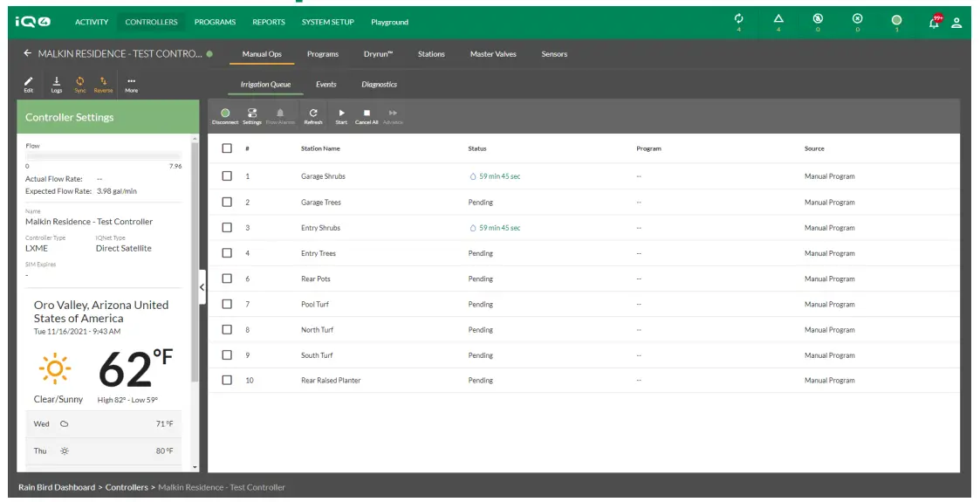Image resolution: width=980 pixels, height=502 pixels.
Task: Tick the checkbox for Pool Turf
Action: (x=227, y=305)
